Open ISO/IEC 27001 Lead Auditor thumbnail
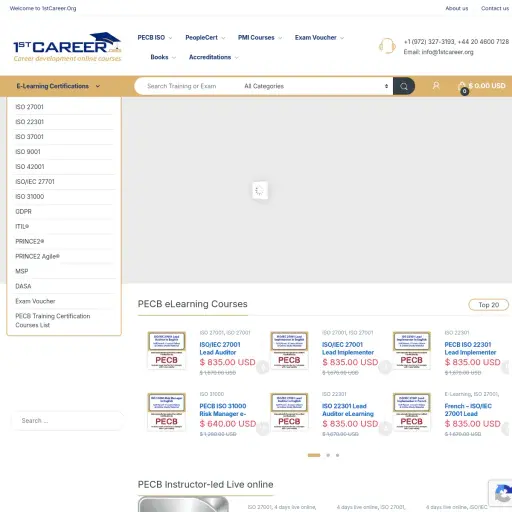Viewport: 512px width, 512px height. [x=167, y=351]
